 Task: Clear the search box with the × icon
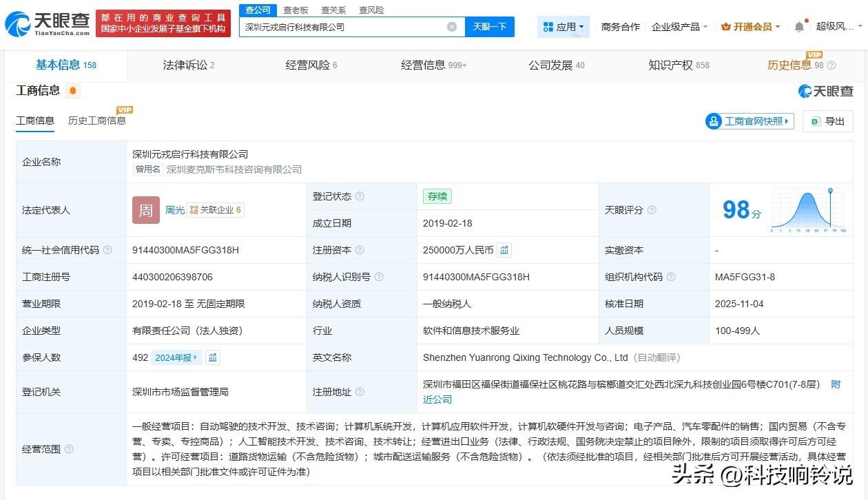(451, 26)
